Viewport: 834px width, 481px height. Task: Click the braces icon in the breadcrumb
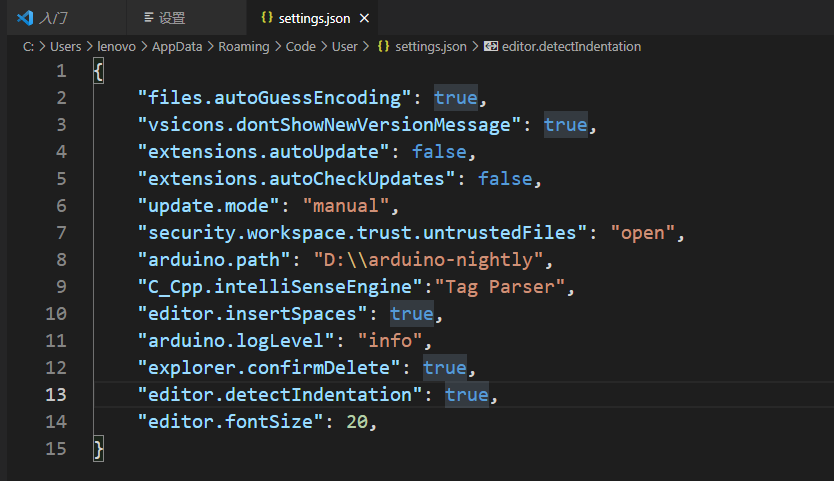point(383,46)
